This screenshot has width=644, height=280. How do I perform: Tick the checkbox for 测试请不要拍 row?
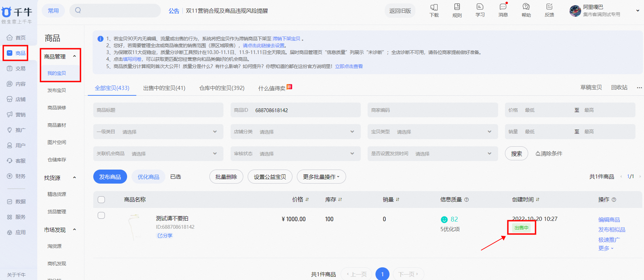tap(101, 215)
